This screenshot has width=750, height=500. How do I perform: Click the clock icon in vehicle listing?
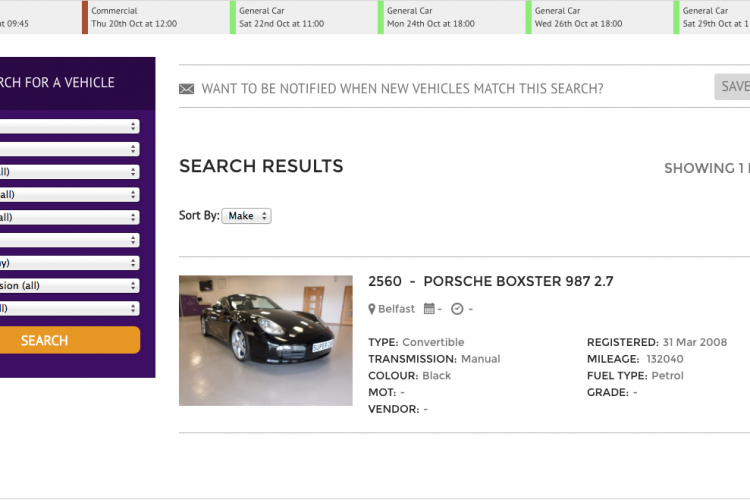(x=457, y=309)
